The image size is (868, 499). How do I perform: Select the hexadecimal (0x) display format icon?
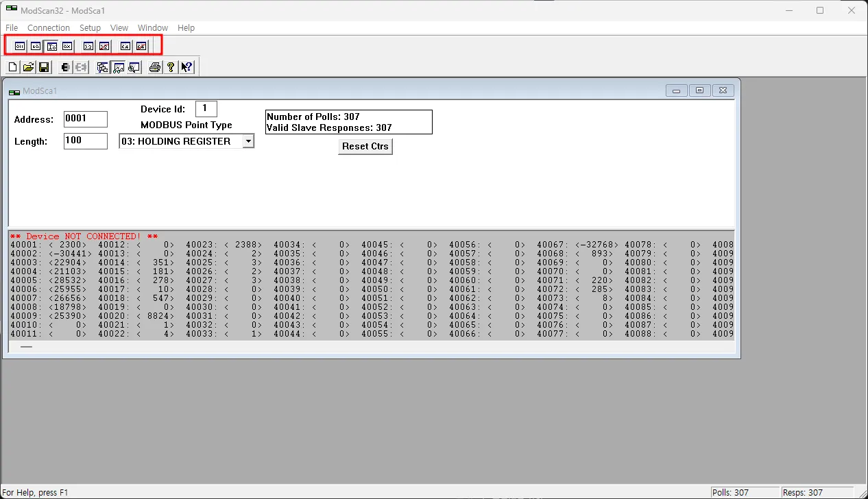(67, 46)
